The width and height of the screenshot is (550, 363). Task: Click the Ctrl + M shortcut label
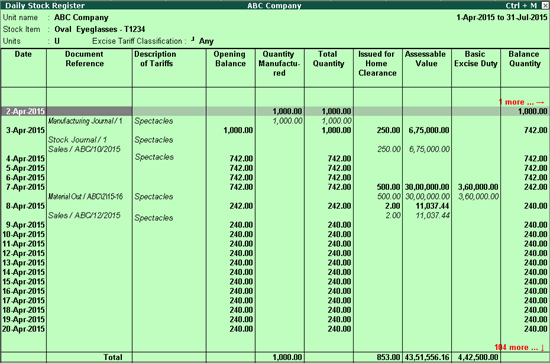click(x=521, y=6)
